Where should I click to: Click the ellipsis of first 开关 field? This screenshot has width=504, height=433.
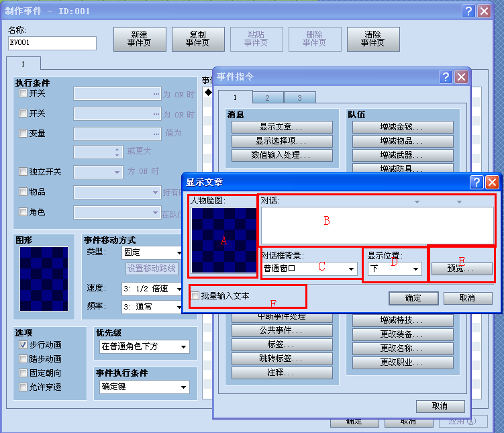tap(156, 94)
